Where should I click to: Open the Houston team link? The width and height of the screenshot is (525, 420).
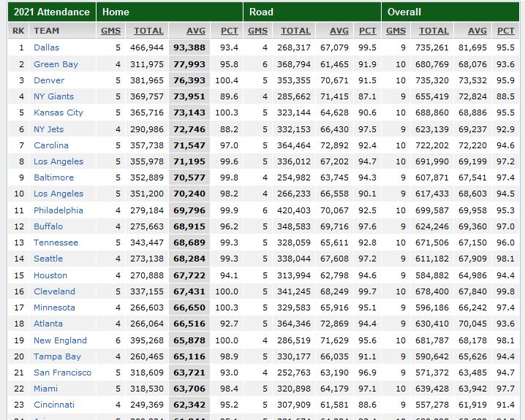click(50, 275)
